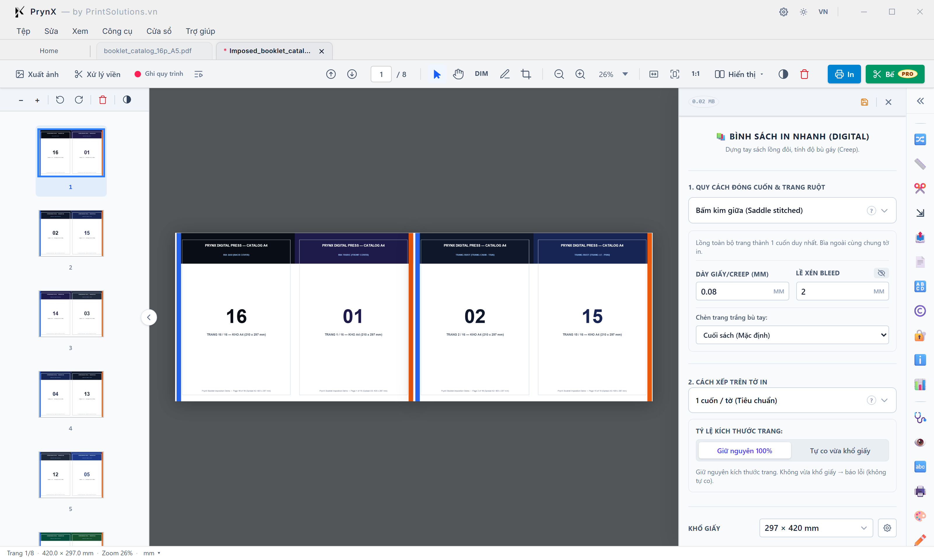
Task: Open the Công cụ menu
Action: (117, 31)
